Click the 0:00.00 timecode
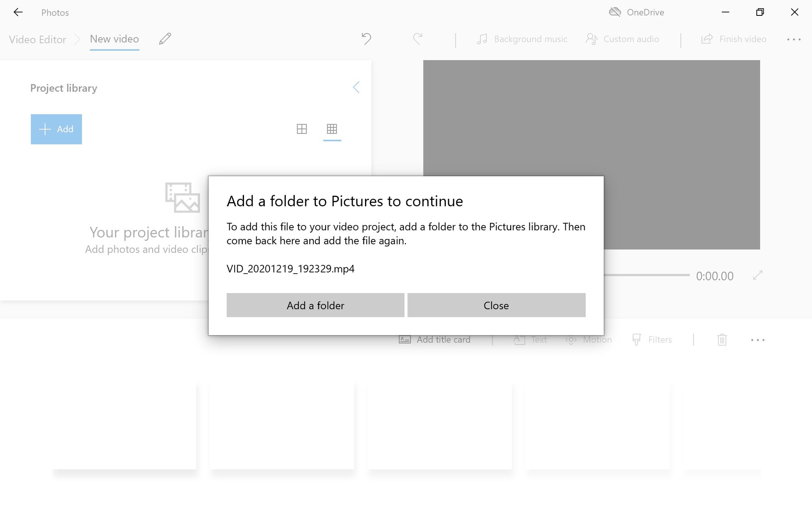This screenshot has width=812, height=511. click(x=715, y=276)
